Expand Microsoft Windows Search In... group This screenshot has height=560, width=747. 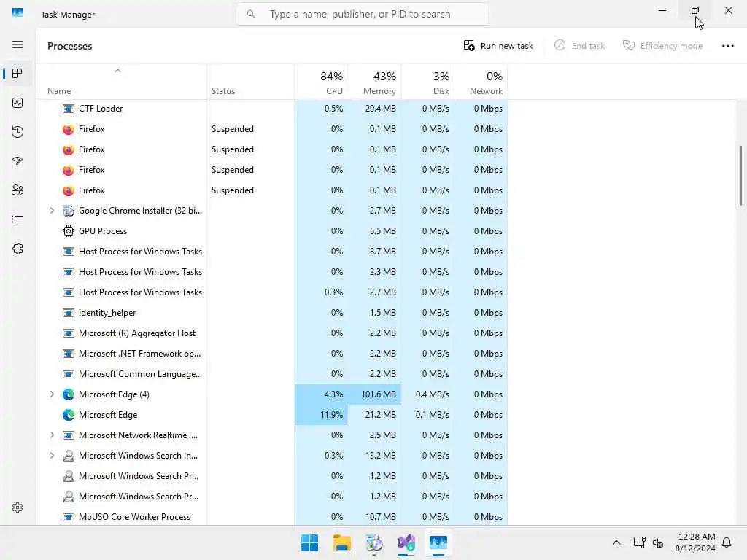coord(52,456)
